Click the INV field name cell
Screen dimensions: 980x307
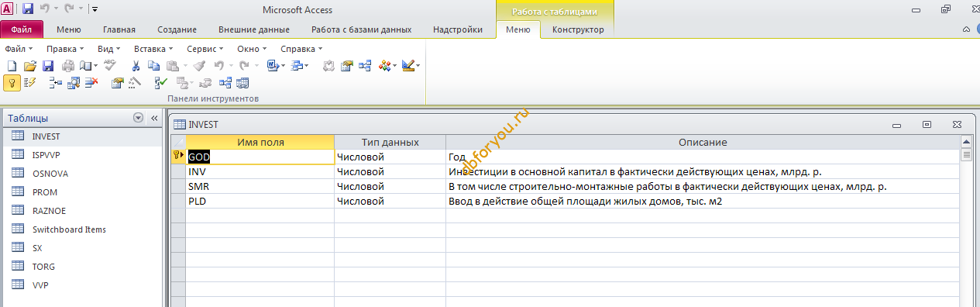point(260,172)
